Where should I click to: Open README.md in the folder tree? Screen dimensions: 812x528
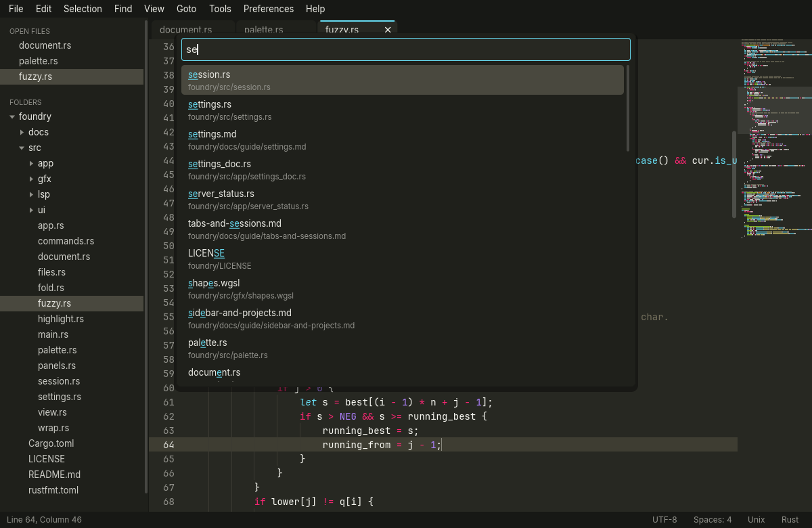72,475
